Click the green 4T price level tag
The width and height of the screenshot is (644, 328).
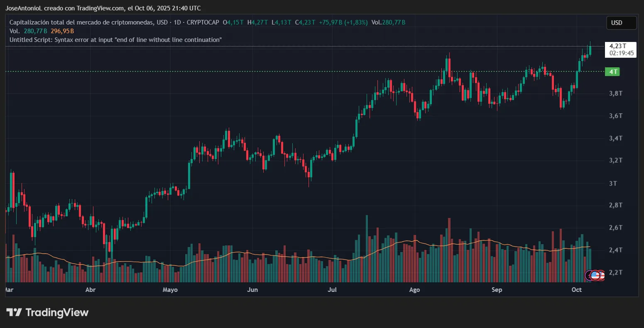(x=612, y=71)
